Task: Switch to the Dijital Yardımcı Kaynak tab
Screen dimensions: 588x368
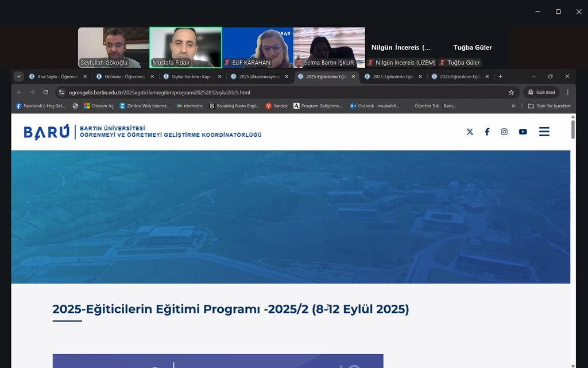Action: (188, 76)
